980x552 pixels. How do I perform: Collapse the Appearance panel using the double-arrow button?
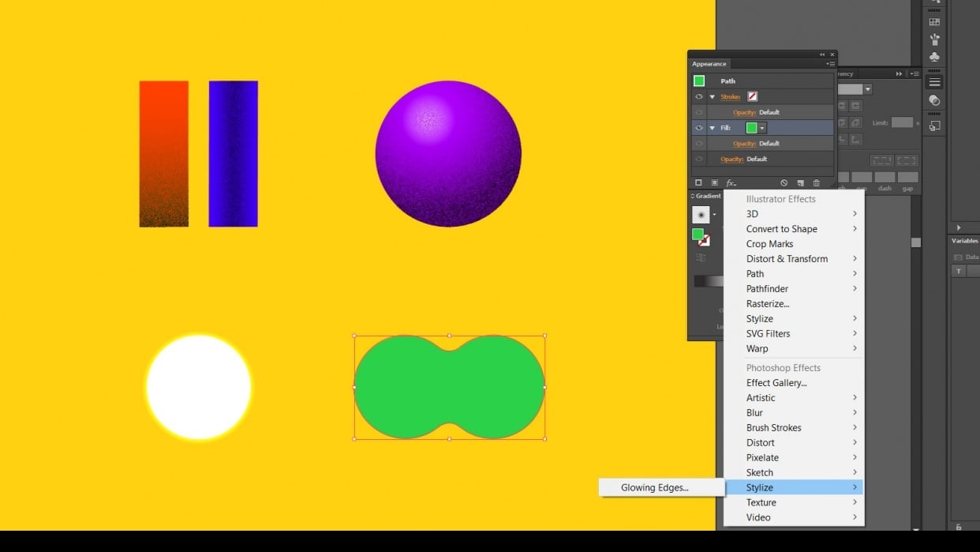(x=822, y=54)
